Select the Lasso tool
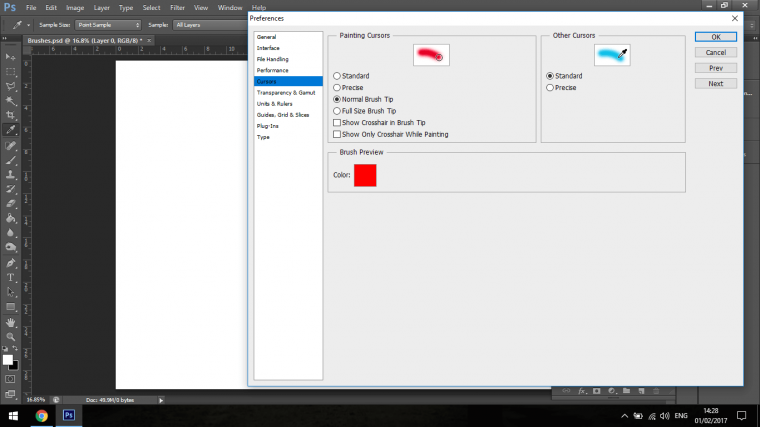 pos(10,86)
